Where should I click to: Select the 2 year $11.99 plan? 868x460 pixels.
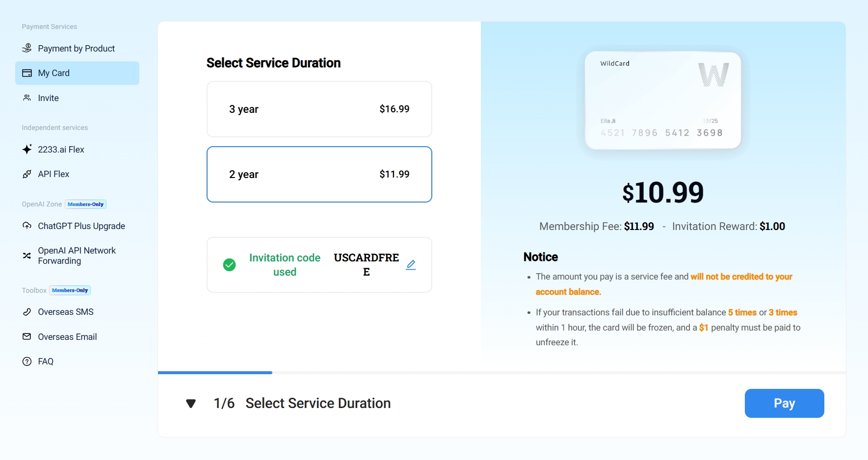pyautogui.click(x=319, y=174)
